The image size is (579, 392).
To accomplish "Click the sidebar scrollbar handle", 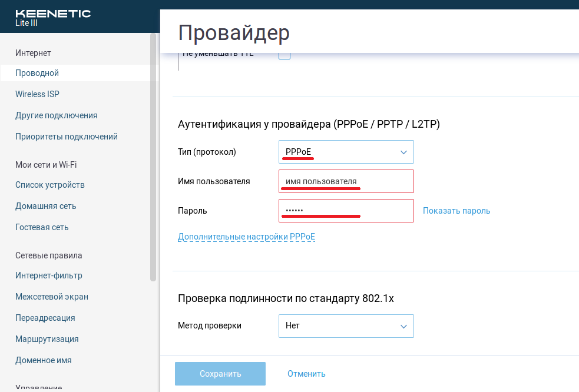I will 153,157.
